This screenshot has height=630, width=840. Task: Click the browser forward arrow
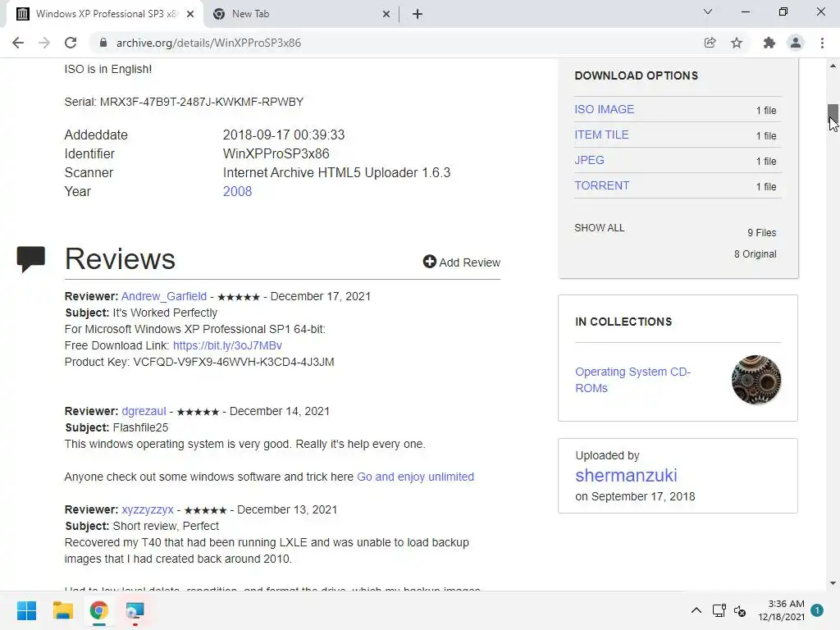(44, 43)
